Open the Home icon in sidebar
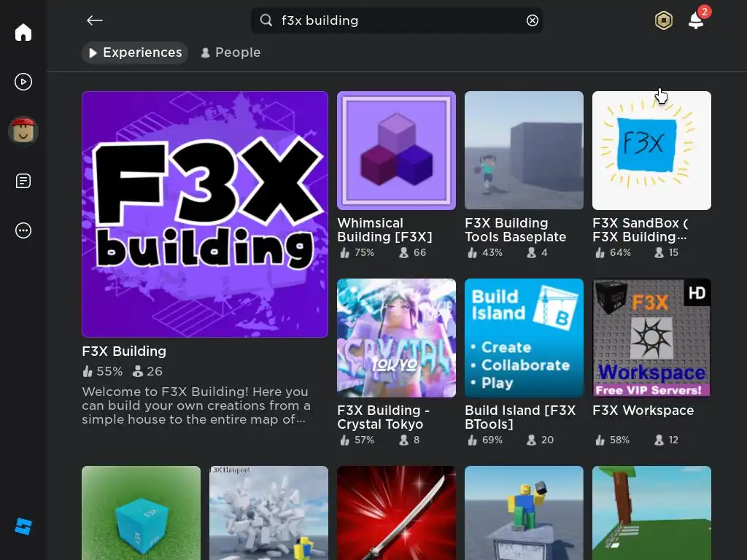The width and height of the screenshot is (747, 560). click(23, 32)
